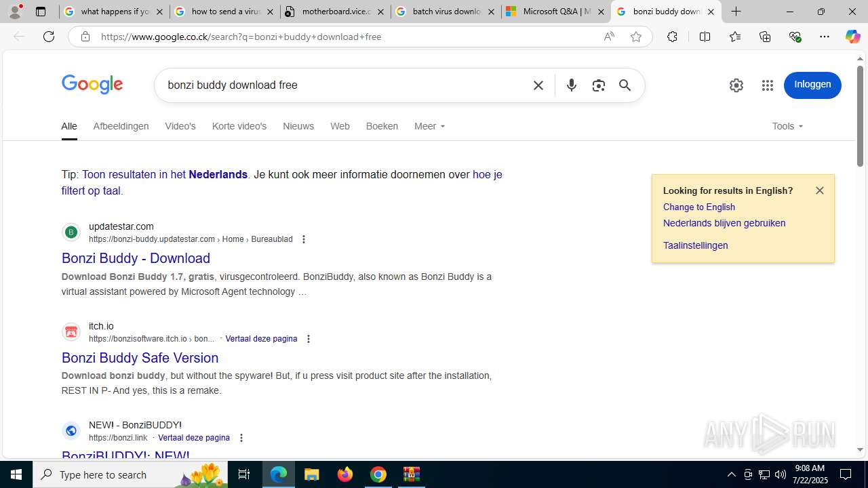This screenshot has height=488, width=868.
Task: Open Edge Settings and more menu
Action: (x=825, y=37)
